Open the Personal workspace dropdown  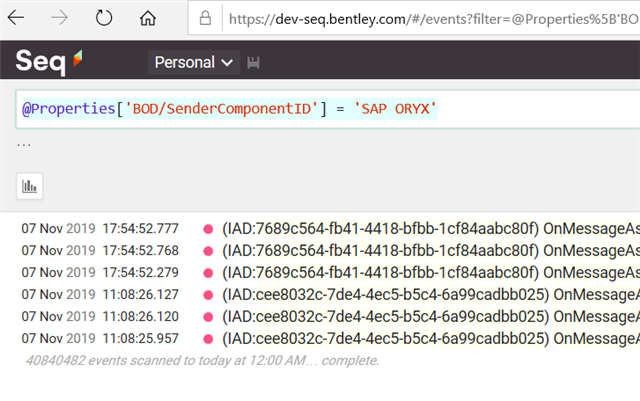194,62
